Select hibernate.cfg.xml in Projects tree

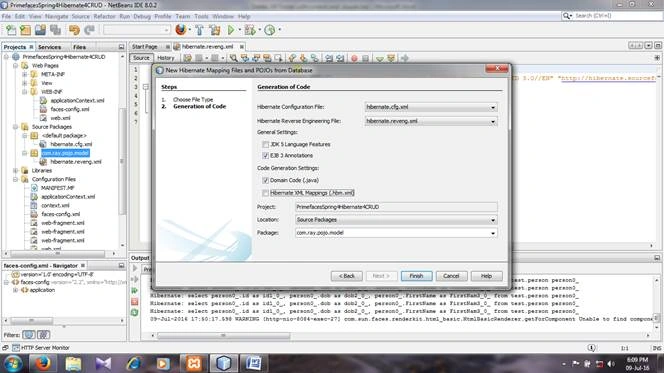coord(71,144)
